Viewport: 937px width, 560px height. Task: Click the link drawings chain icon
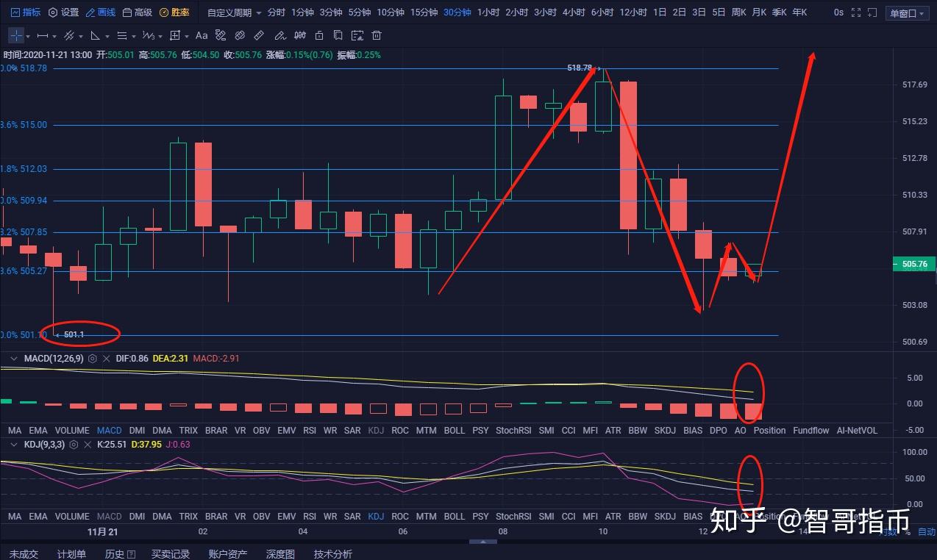[x=241, y=35]
